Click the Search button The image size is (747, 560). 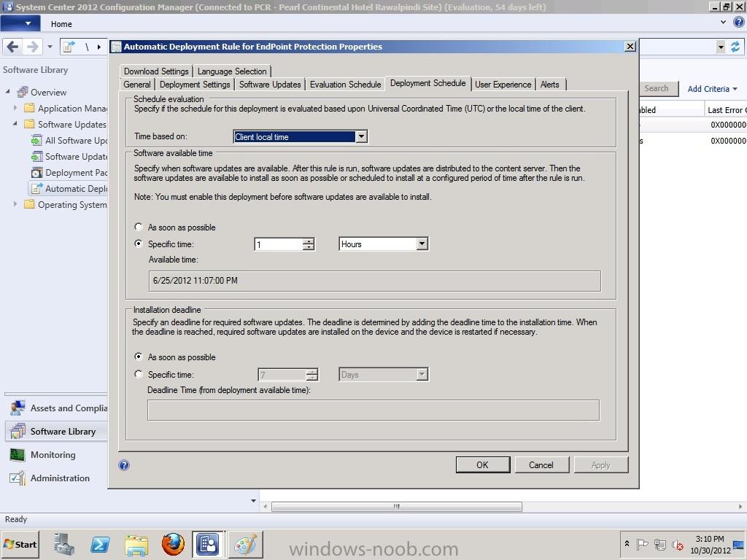click(x=658, y=88)
